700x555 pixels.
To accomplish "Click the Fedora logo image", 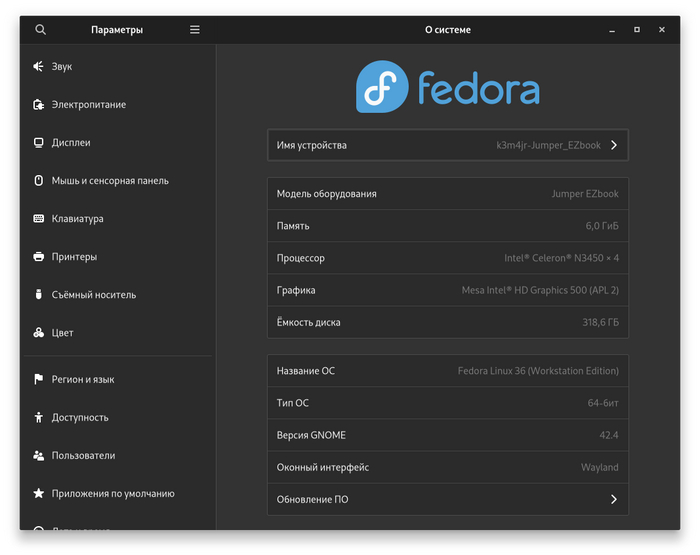I will pyautogui.click(x=447, y=87).
